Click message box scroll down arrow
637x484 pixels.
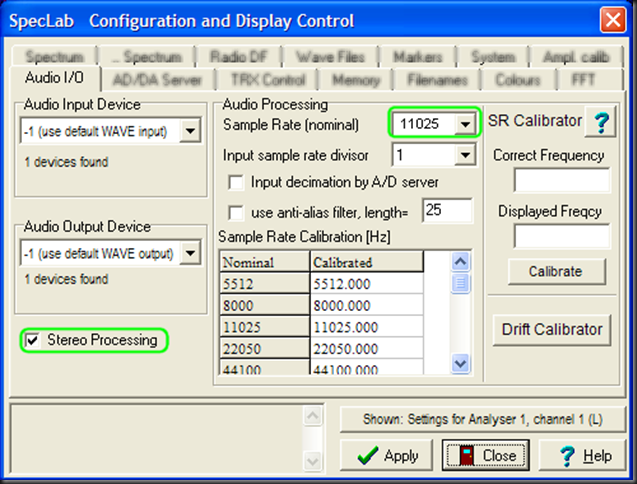313,461
